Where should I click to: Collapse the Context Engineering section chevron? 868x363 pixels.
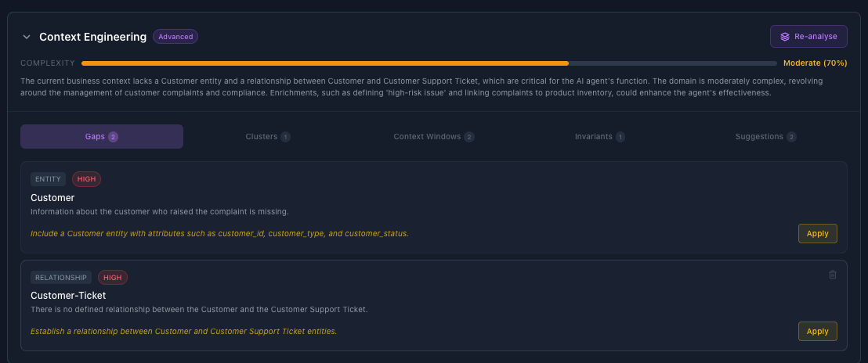(x=26, y=37)
